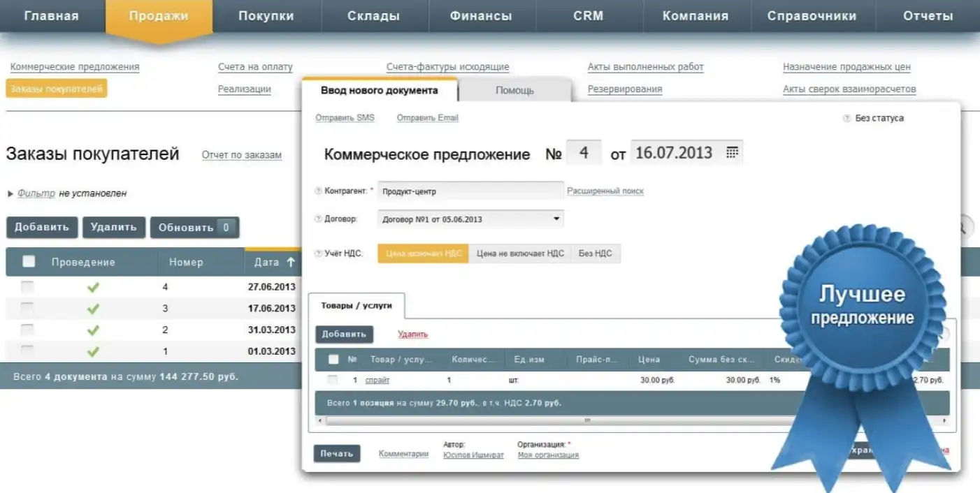Check the checkbox on the спрайт product row

click(x=333, y=380)
